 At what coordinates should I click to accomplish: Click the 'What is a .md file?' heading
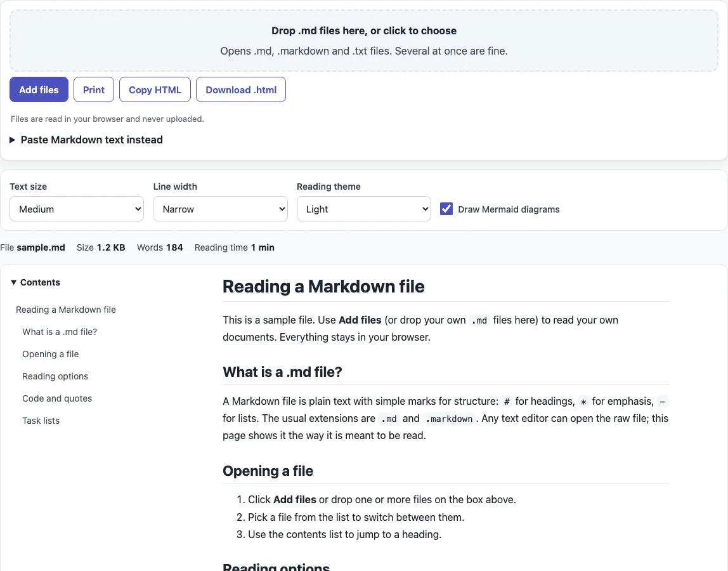(x=282, y=372)
